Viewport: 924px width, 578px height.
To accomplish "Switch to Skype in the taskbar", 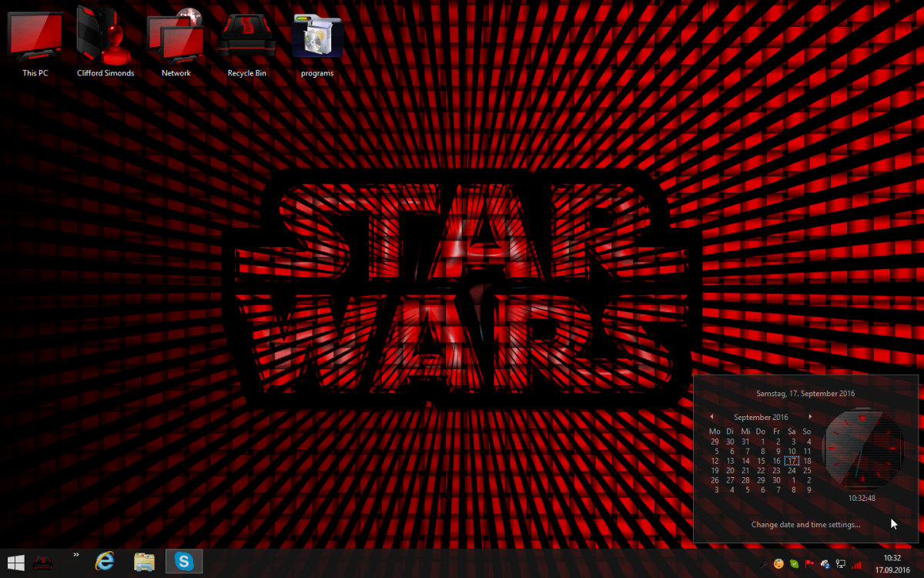I will [184, 562].
